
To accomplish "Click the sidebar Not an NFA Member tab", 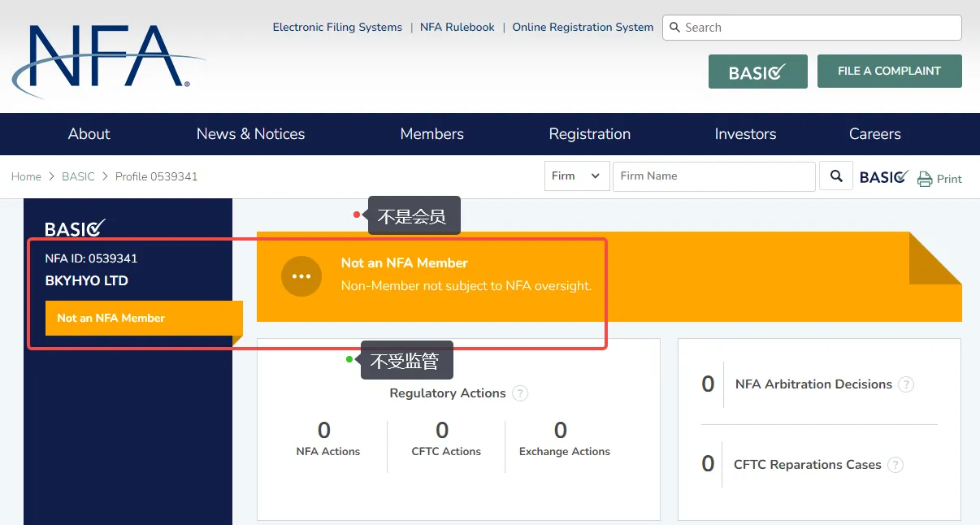I will point(144,318).
